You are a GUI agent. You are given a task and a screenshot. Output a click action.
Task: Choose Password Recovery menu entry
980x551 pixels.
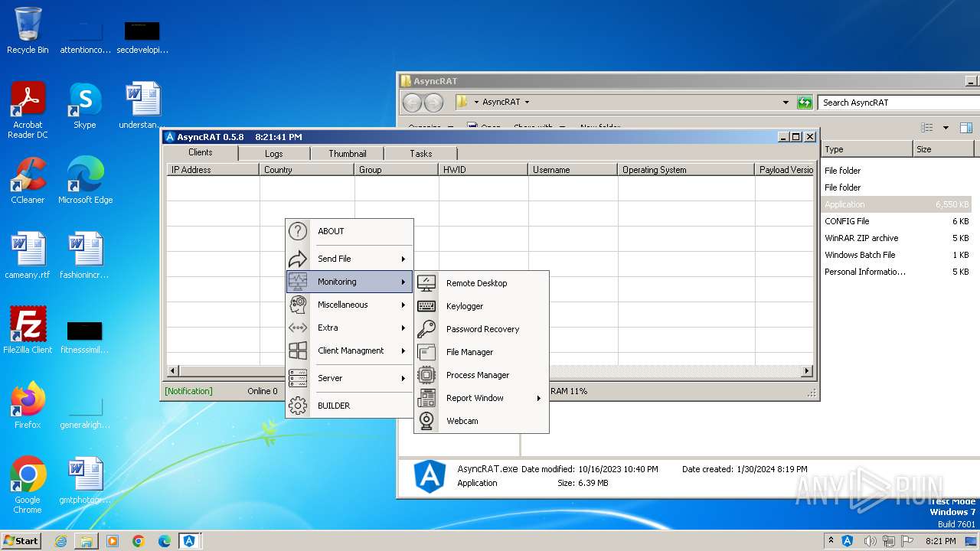(x=482, y=329)
